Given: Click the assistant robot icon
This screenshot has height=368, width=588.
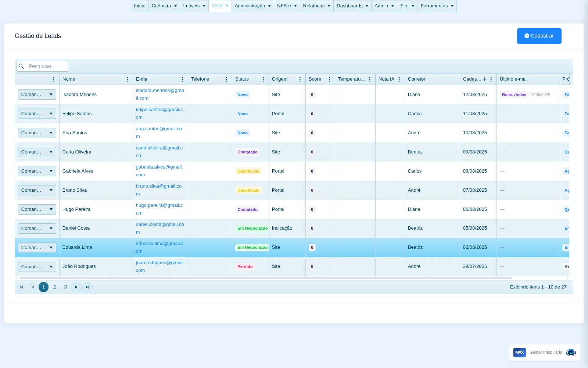Looking at the screenshot, I should point(571,353).
